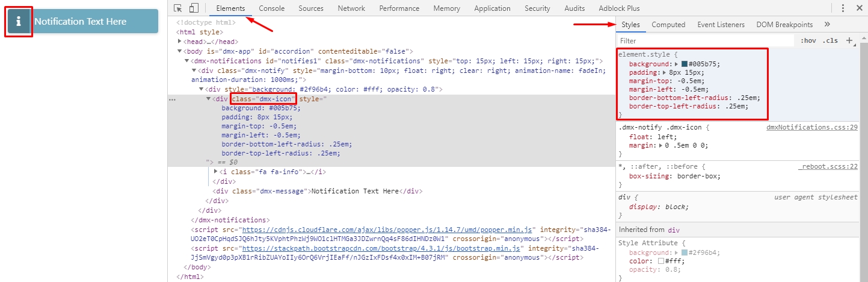Click the #005b75 background color swatch
This screenshot has width=868, height=282.
coord(685,64)
